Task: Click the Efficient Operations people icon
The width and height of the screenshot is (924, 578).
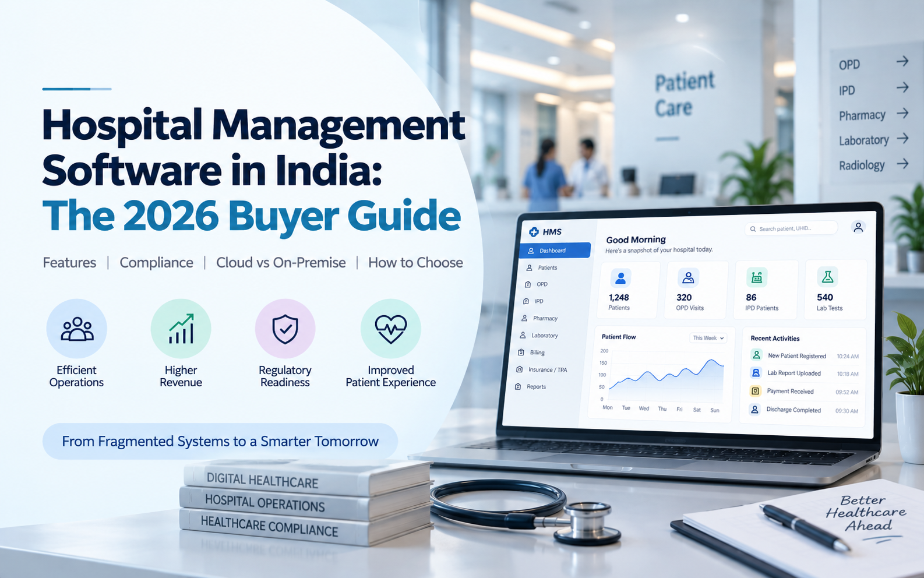Action: coord(77,329)
